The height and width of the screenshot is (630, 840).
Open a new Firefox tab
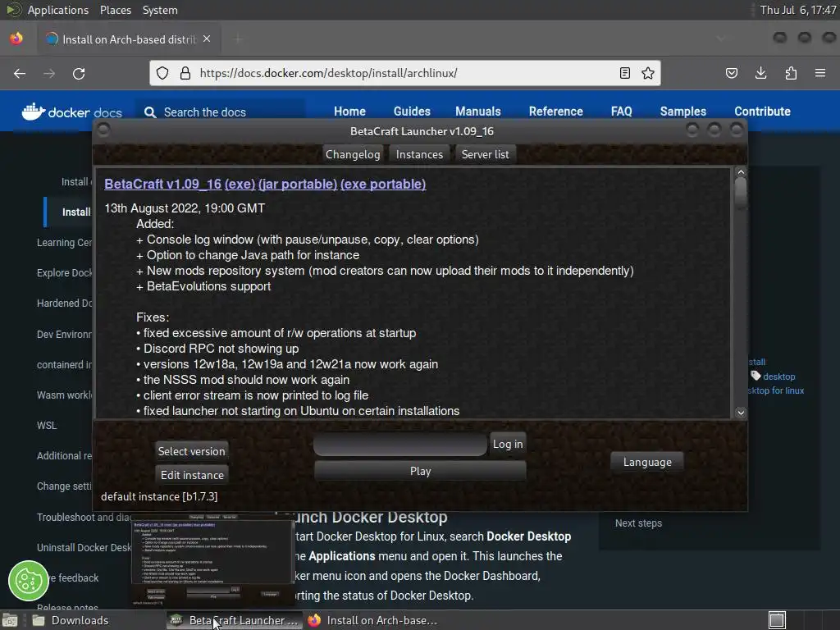tap(238, 39)
